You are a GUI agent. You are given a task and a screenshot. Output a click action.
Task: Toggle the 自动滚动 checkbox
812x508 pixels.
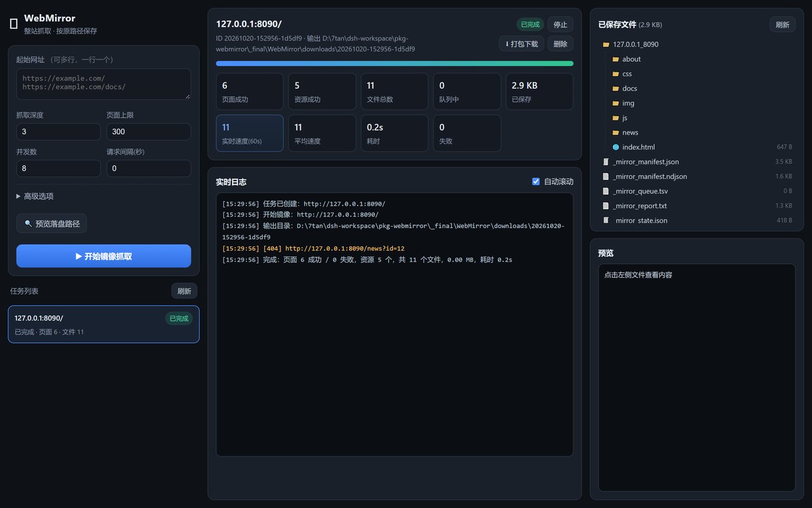(536, 182)
